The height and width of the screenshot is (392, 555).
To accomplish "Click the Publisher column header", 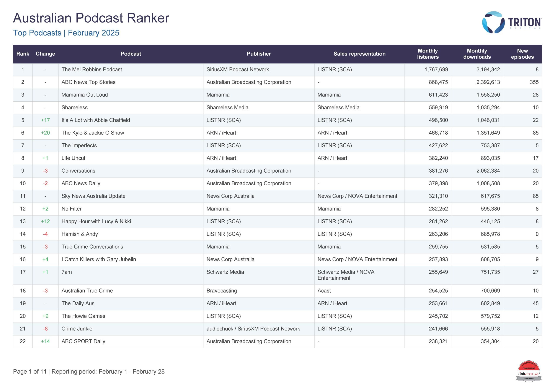I will point(259,54).
